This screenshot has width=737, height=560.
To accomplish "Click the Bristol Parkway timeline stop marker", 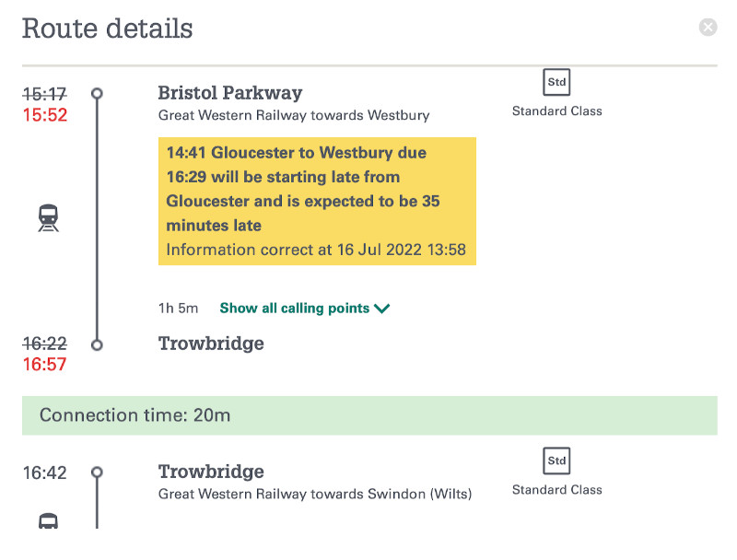I will (x=97, y=93).
